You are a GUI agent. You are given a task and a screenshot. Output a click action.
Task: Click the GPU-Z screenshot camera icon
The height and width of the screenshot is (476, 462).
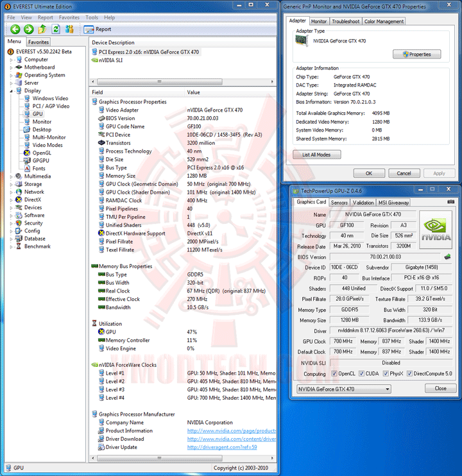click(x=450, y=201)
